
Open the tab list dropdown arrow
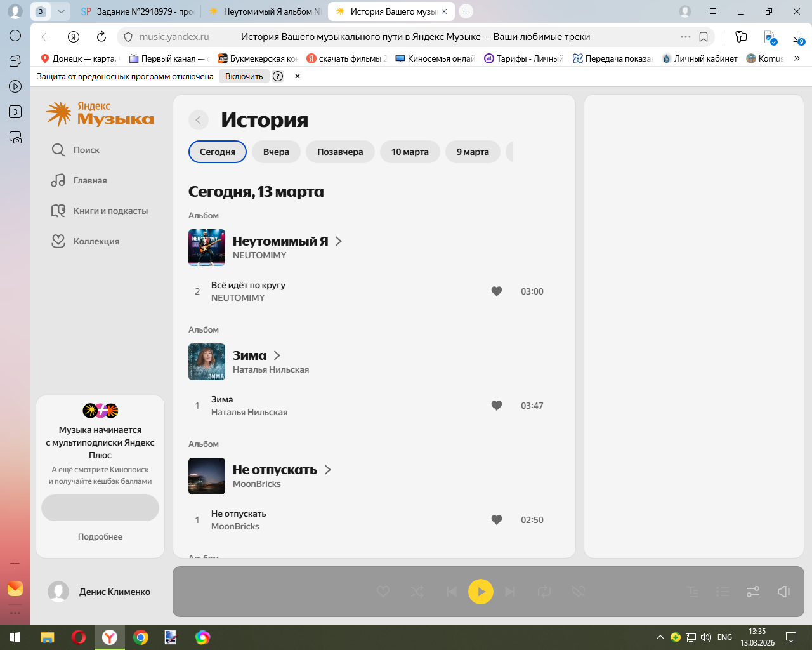[61, 11]
